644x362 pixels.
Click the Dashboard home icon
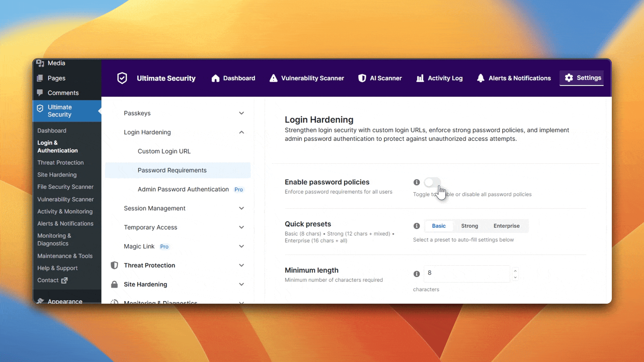[x=215, y=78]
